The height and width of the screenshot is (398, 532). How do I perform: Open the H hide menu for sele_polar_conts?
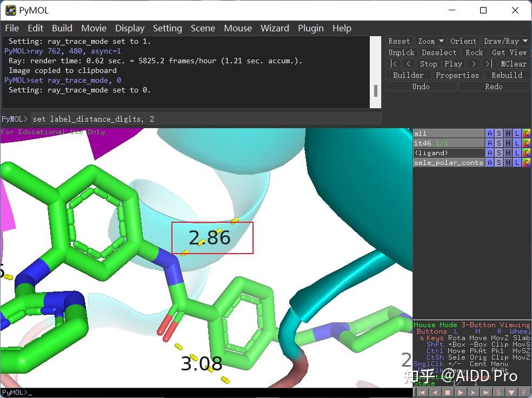tap(508, 163)
